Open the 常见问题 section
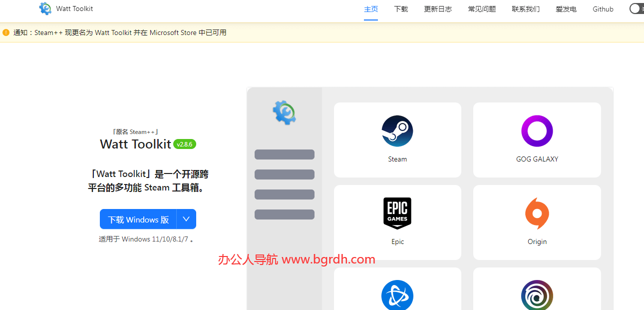Viewport: 644px width, 310px height. pyautogui.click(x=482, y=8)
